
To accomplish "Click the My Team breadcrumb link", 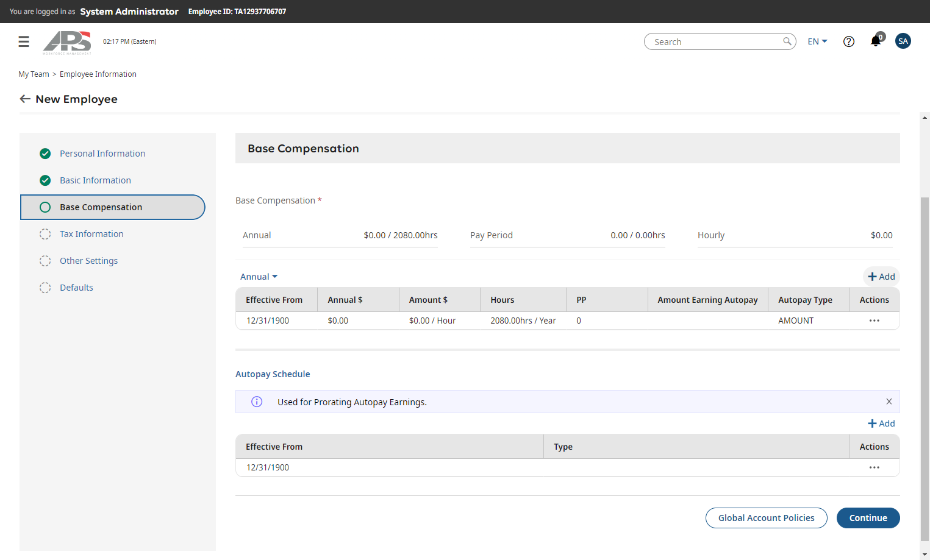I will tap(34, 74).
